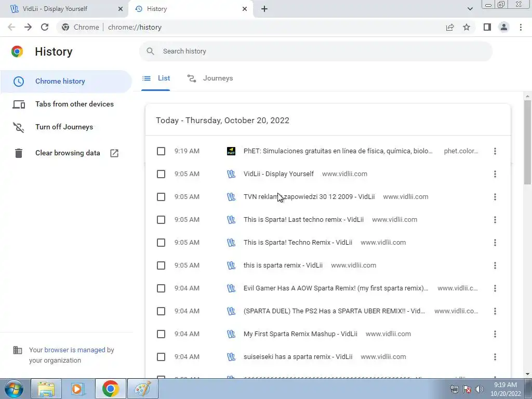Open Paint from the taskbar
The image size is (532, 399).
pyautogui.click(x=143, y=389)
